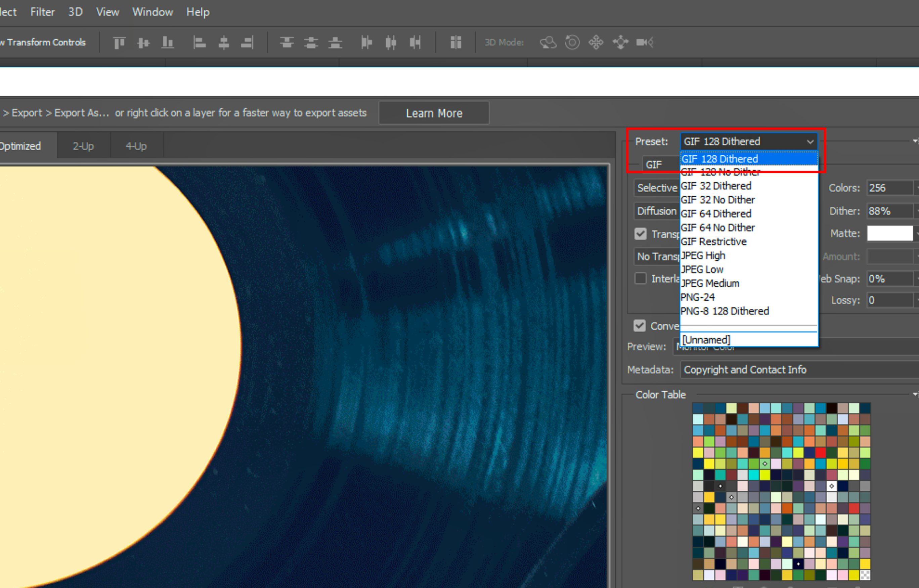This screenshot has width=919, height=588.
Task: Uncheck the Convert to sRGB checkbox
Action: click(640, 326)
